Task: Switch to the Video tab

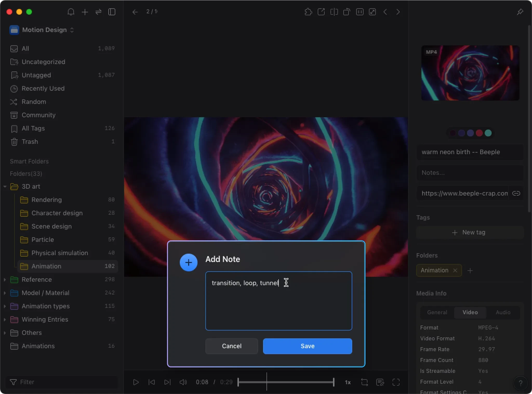Action: tap(470, 312)
